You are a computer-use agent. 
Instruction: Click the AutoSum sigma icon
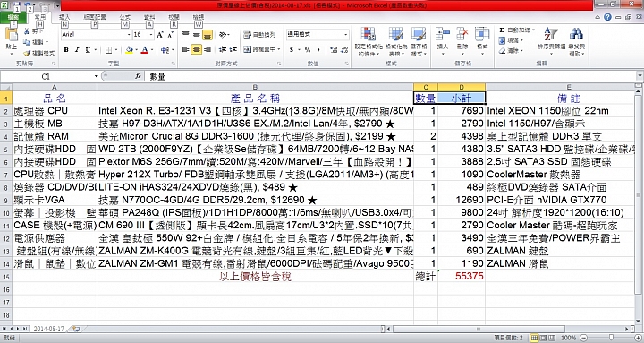click(502, 30)
